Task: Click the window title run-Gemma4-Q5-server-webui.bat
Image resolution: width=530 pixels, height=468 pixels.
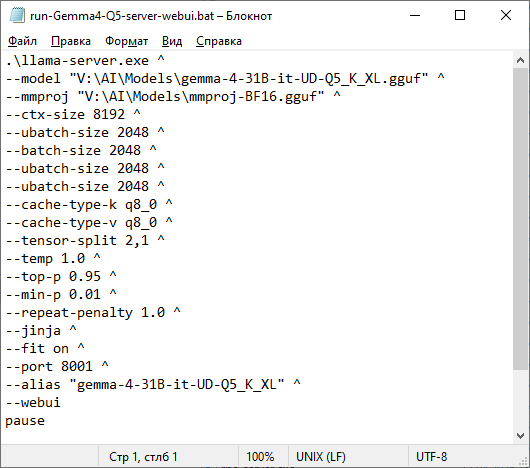Action: pyautogui.click(x=122, y=16)
